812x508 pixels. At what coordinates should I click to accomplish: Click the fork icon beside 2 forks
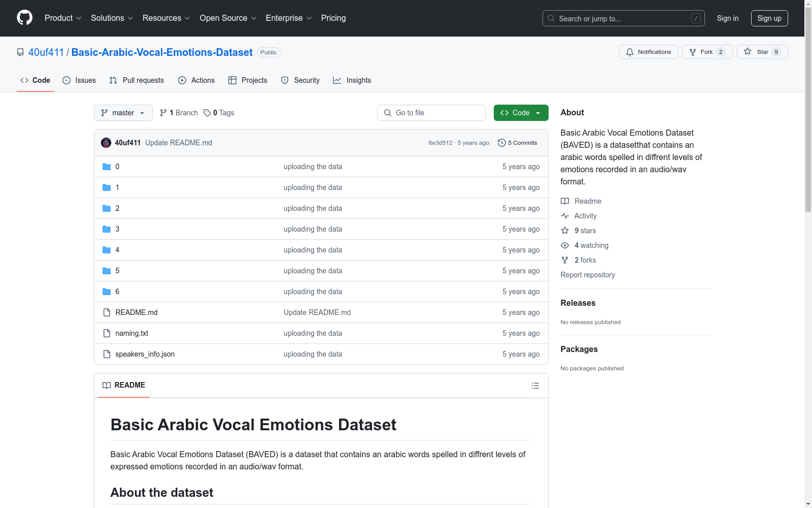pyautogui.click(x=565, y=260)
